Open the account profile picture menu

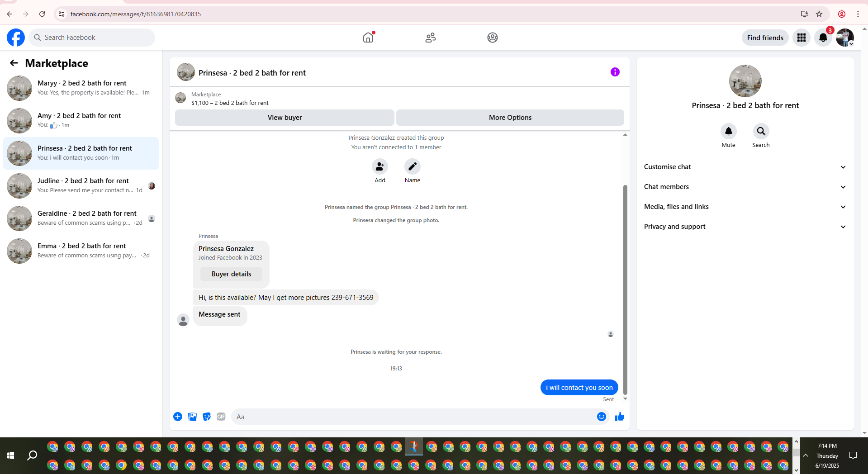(845, 38)
